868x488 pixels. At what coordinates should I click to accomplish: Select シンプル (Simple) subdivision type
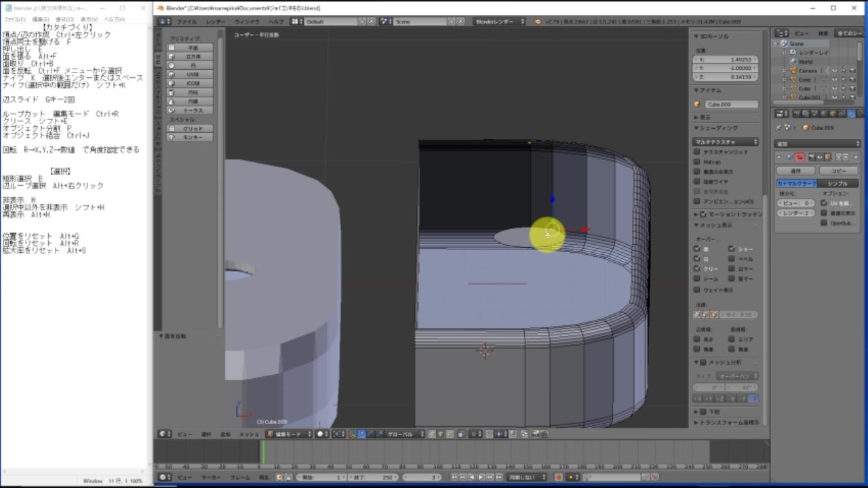(838, 184)
